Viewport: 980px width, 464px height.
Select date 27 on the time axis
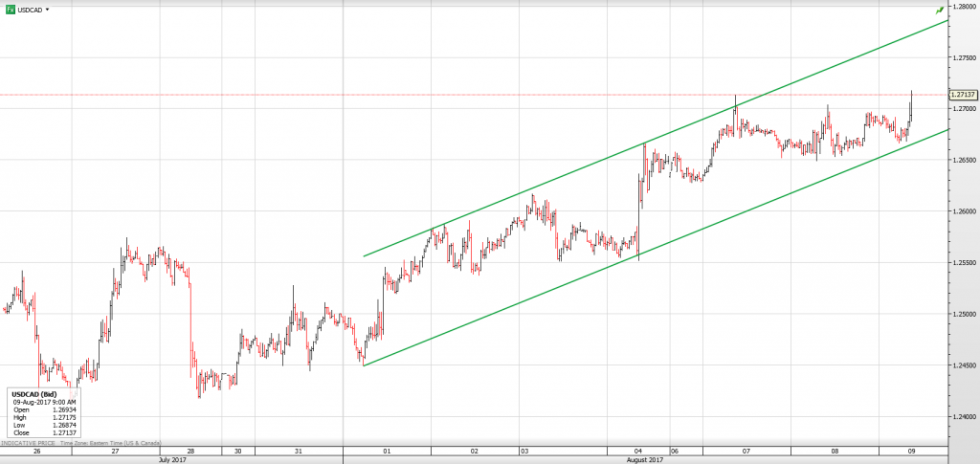click(115, 450)
